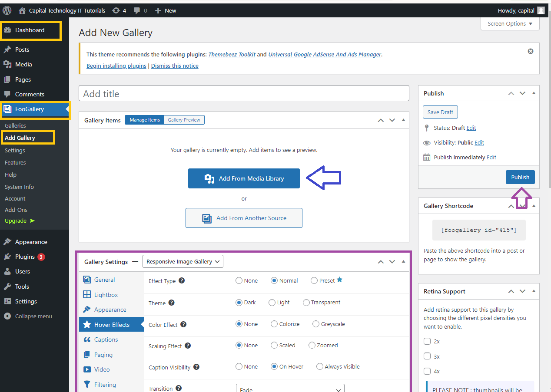This screenshot has width=551, height=392.
Task: Click the Add From Media Library button
Action: point(244,178)
